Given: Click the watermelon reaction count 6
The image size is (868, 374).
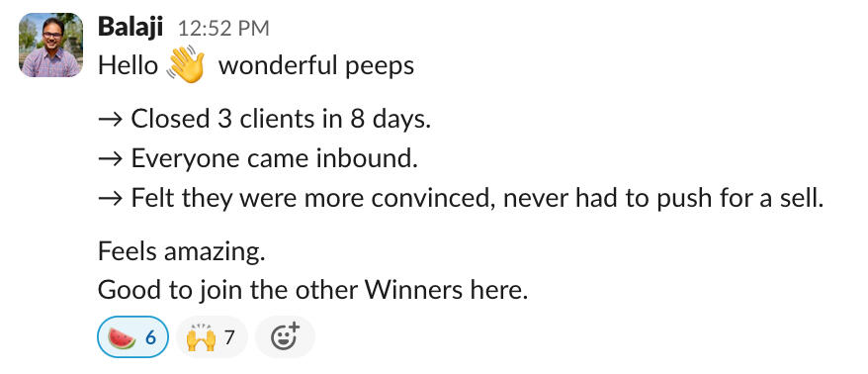Looking at the screenshot, I should [x=150, y=337].
